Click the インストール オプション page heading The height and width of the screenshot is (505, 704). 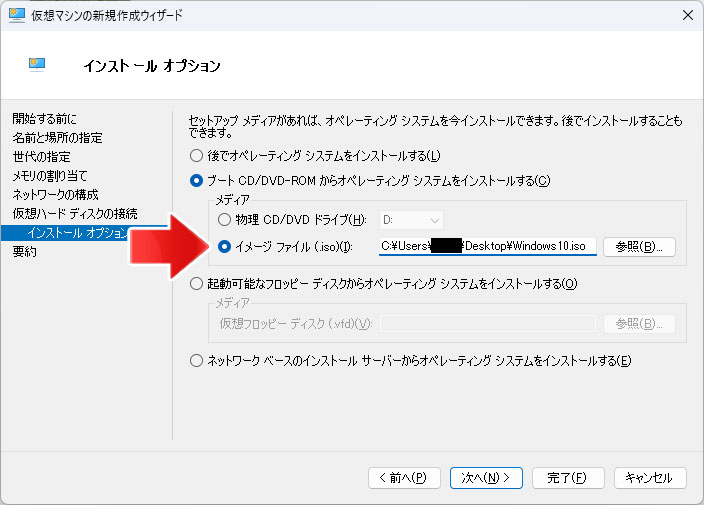pos(152,66)
